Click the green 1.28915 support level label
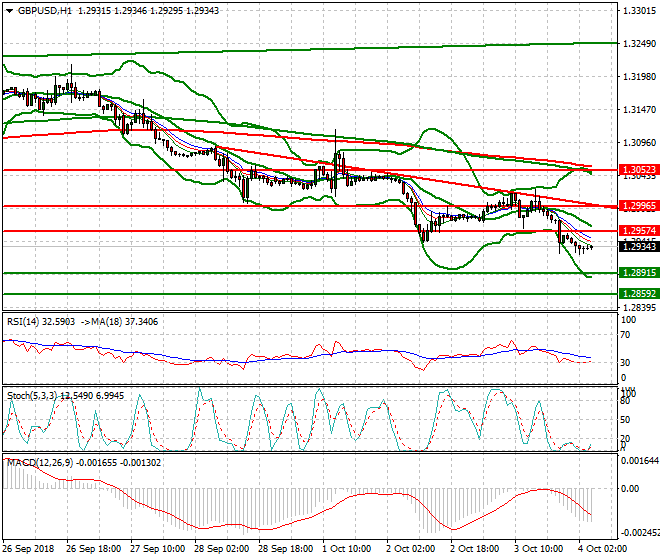 639,273
